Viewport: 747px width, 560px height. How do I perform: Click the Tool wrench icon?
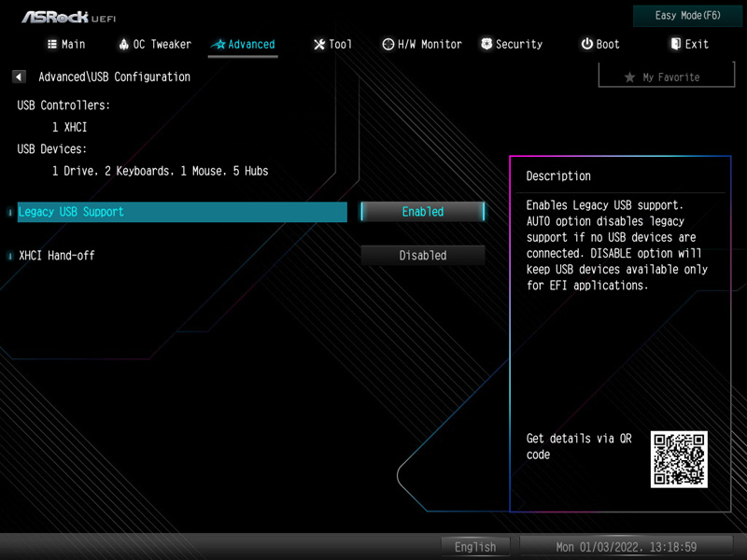pyautogui.click(x=318, y=44)
